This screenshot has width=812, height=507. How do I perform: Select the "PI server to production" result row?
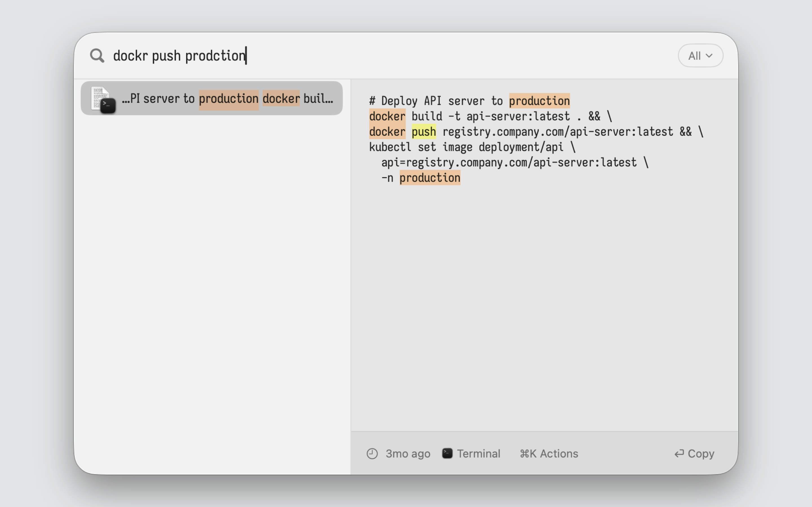point(211,98)
